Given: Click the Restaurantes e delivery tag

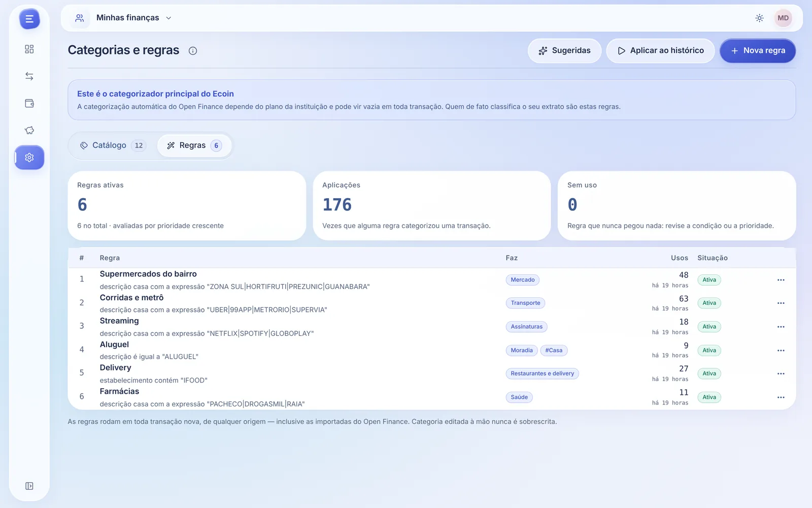Looking at the screenshot, I should point(542,374).
